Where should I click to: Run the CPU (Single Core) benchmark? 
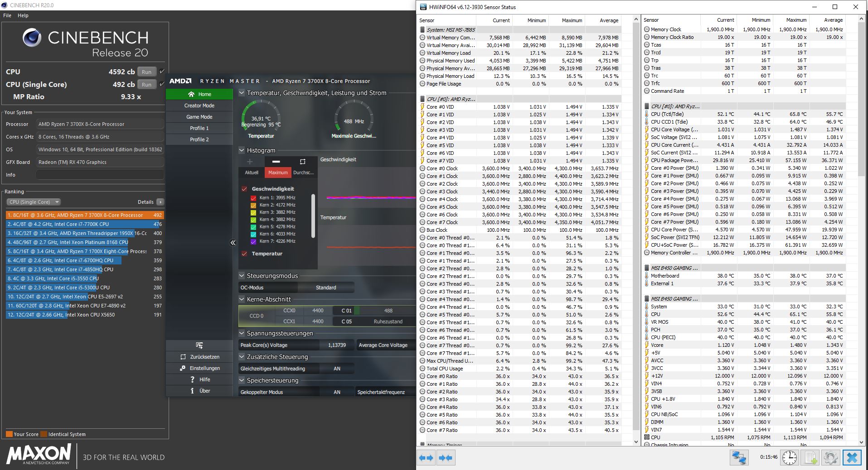pos(146,84)
